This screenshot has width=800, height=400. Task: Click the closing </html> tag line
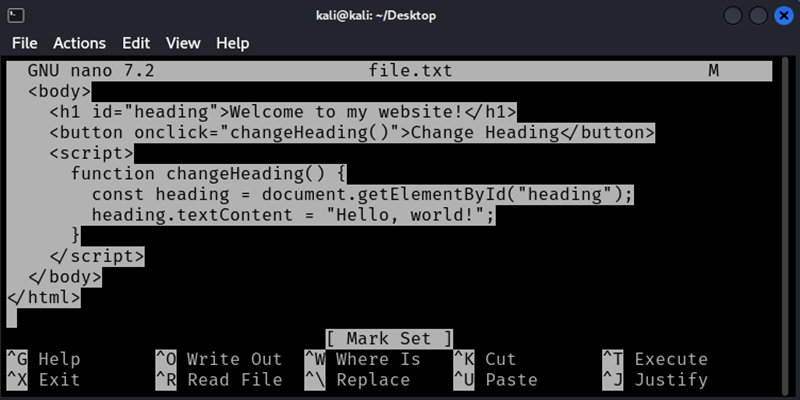[44, 297]
